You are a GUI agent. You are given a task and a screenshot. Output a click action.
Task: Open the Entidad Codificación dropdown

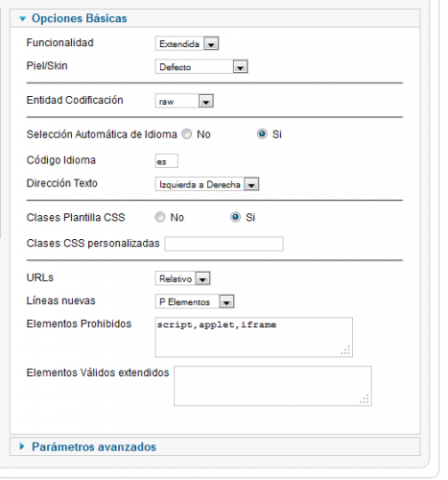[184, 101]
